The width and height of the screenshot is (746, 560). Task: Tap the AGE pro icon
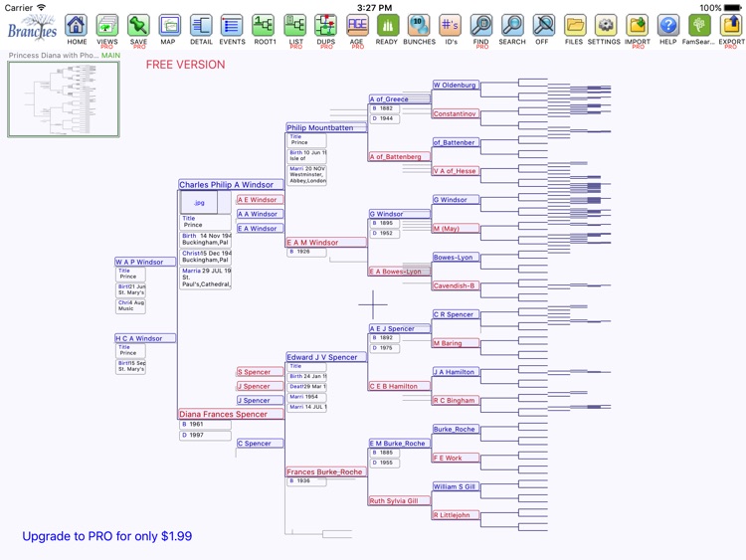pos(357,26)
